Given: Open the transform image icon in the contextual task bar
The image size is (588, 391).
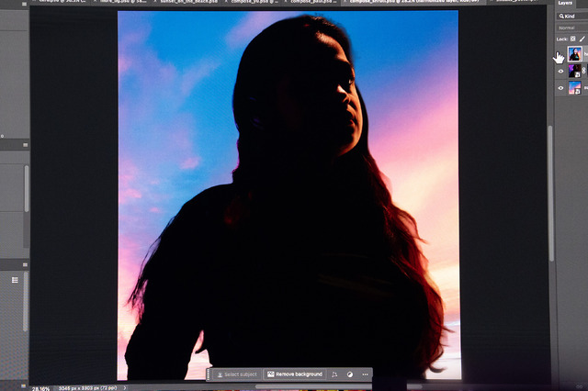Looking at the screenshot, I should (334, 374).
